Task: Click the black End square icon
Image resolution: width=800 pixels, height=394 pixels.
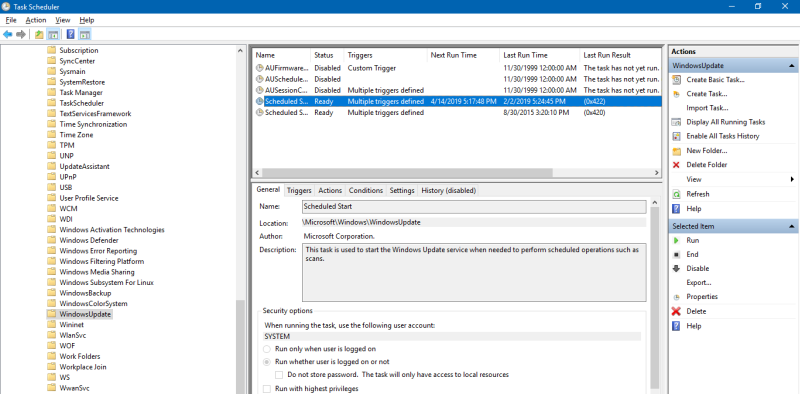Action: click(x=677, y=255)
